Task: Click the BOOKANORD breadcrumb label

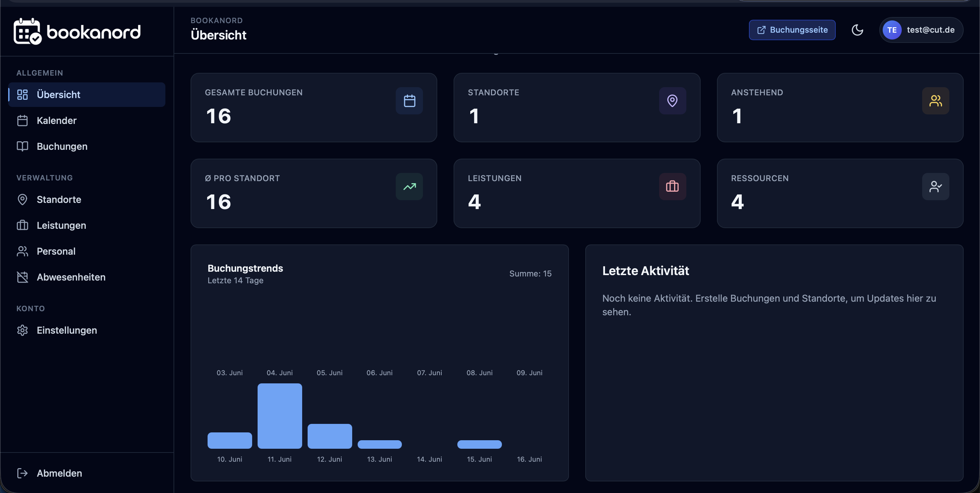Action: pos(216,20)
